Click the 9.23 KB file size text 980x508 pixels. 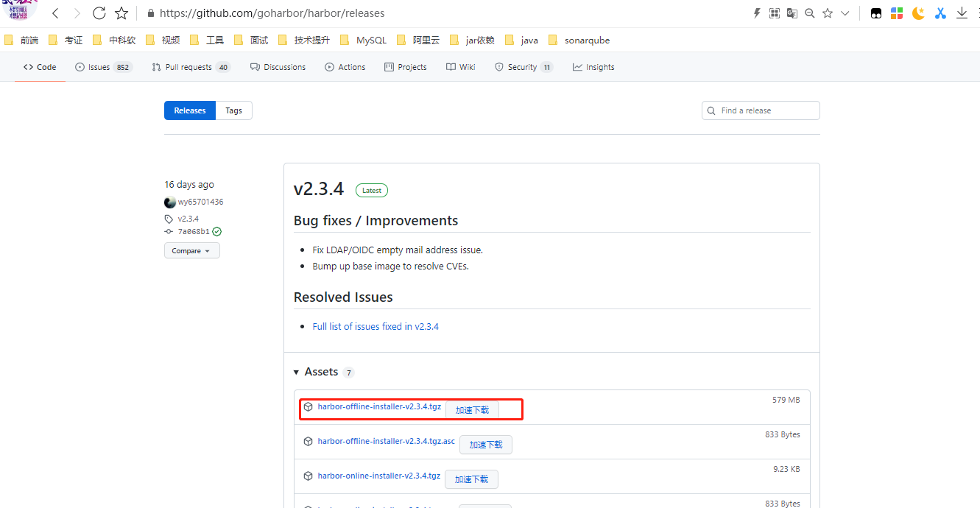pyautogui.click(x=786, y=469)
